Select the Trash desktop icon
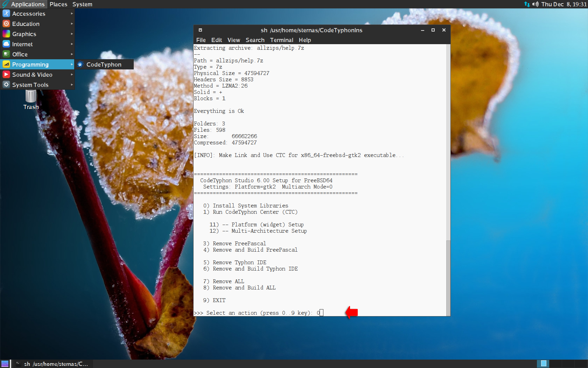Image resolution: width=588 pixels, height=368 pixels. click(31, 100)
